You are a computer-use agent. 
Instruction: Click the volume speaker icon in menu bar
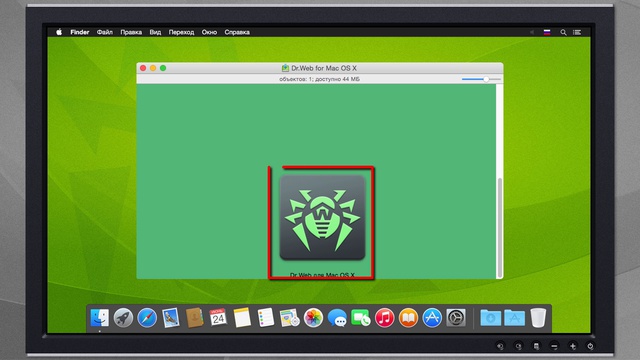pyautogui.click(x=532, y=32)
